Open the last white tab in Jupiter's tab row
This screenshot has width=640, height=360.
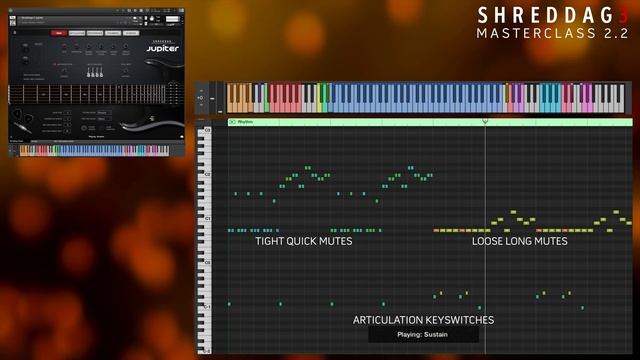(x=131, y=33)
